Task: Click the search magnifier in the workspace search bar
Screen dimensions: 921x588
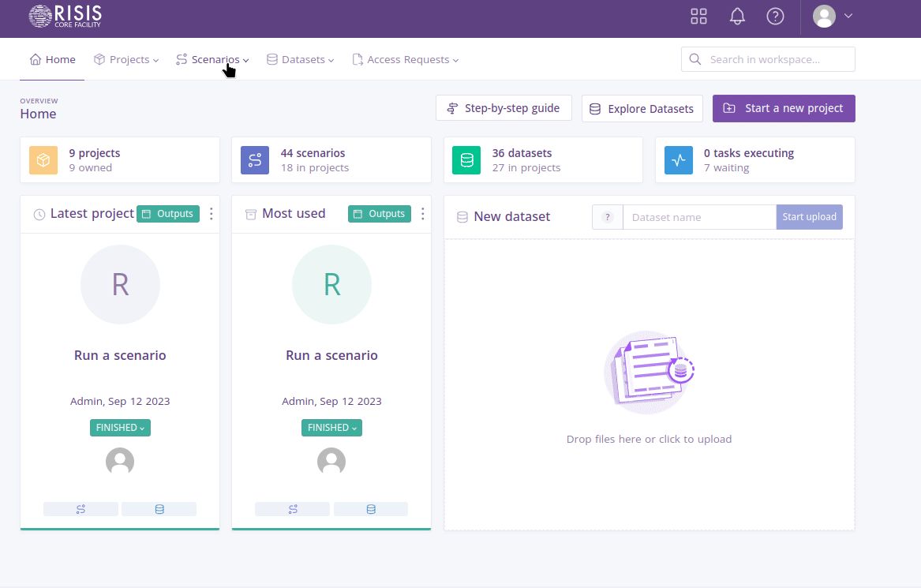Action: 694,58
